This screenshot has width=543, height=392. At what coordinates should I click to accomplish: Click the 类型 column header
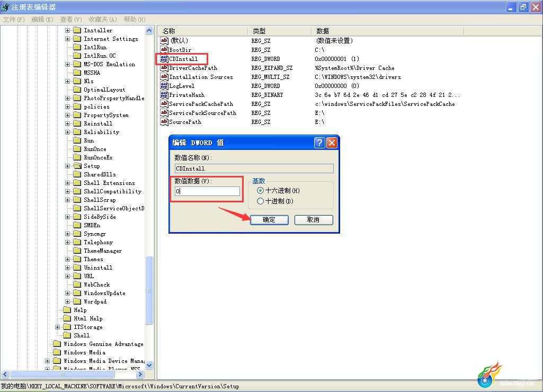click(x=280, y=31)
